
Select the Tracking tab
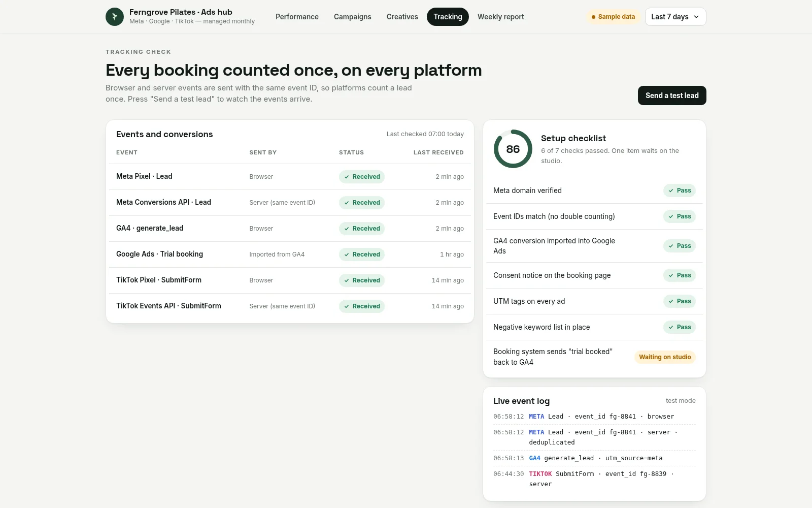coord(448,17)
